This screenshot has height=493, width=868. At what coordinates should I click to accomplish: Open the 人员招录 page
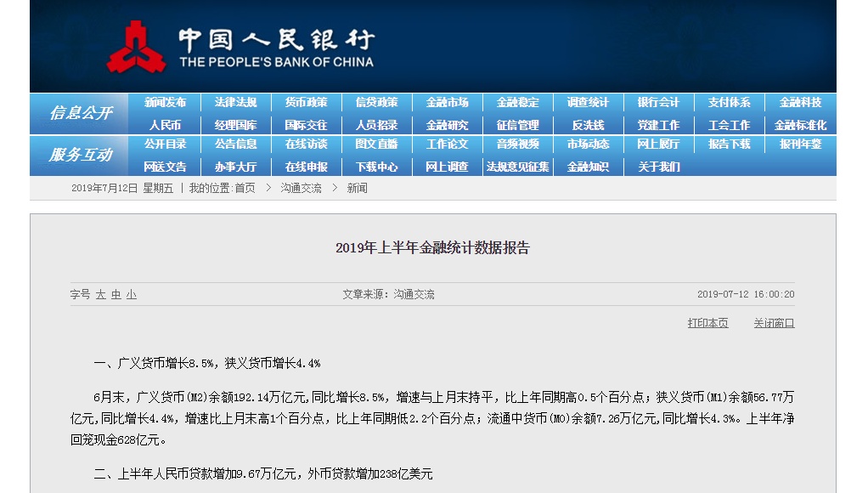[377, 125]
